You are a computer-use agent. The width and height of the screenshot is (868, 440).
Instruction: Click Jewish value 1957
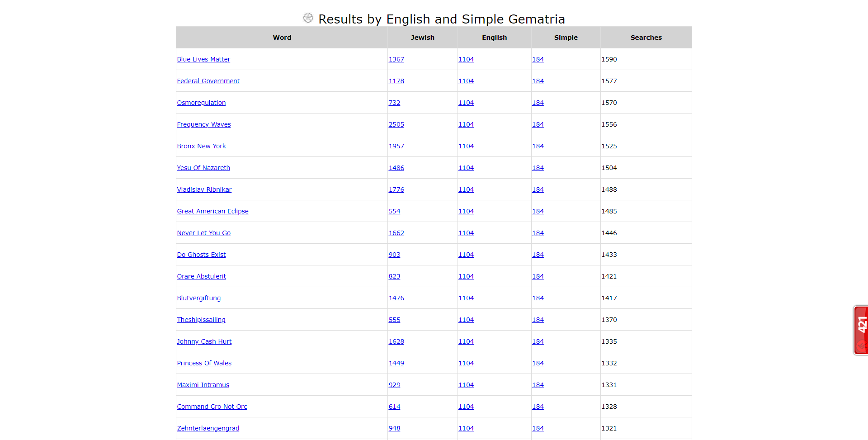pyautogui.click(x=396, y=146)
